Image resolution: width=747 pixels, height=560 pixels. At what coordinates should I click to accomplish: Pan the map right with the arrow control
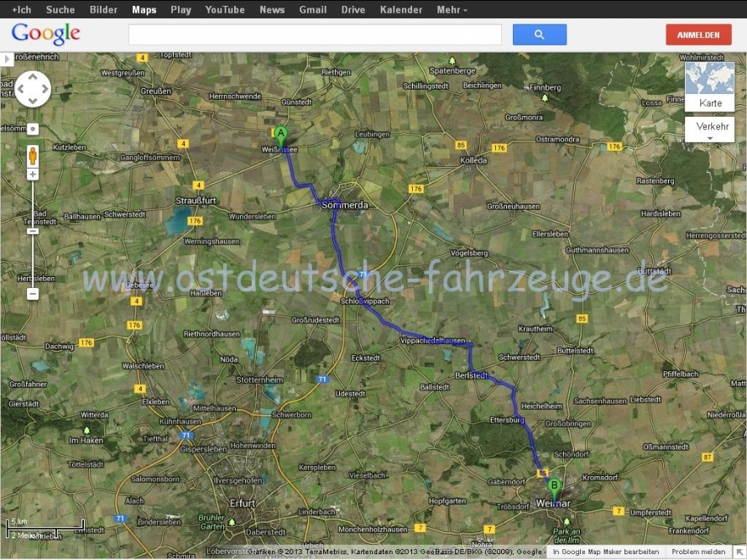click(x=44, y=89)
